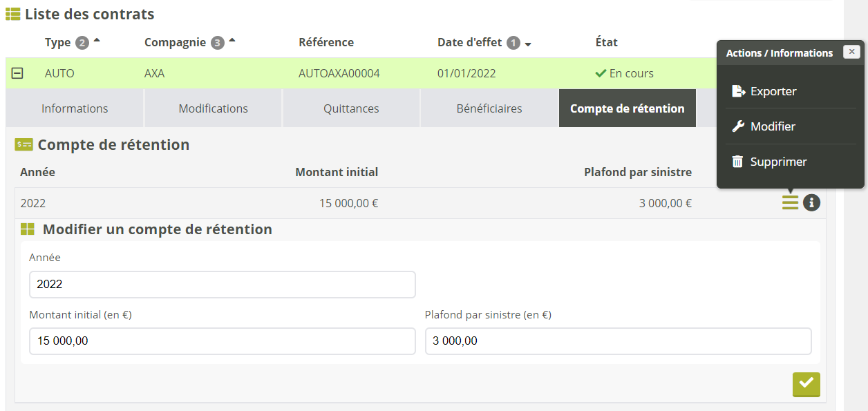Click Exporter in the actions popup

point(773,91)
